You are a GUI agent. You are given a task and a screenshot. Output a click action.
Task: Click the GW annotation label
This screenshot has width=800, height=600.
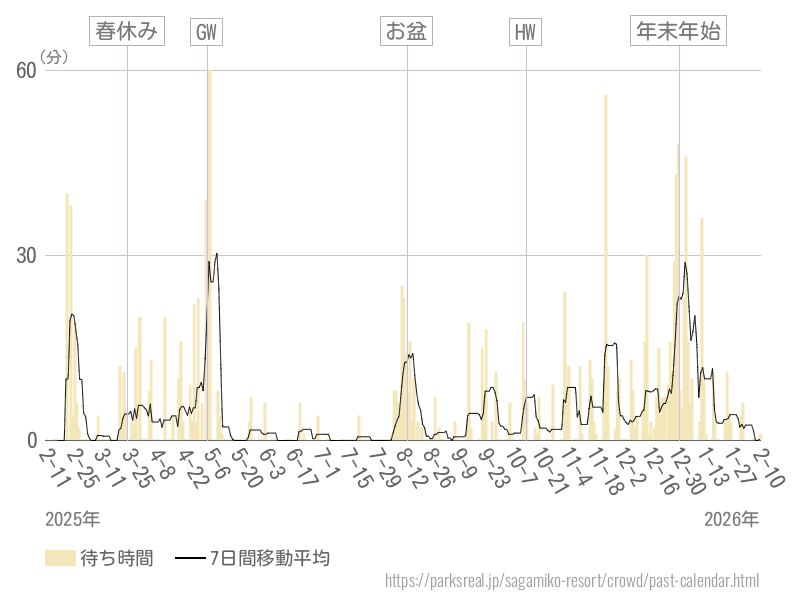point(206,32)
